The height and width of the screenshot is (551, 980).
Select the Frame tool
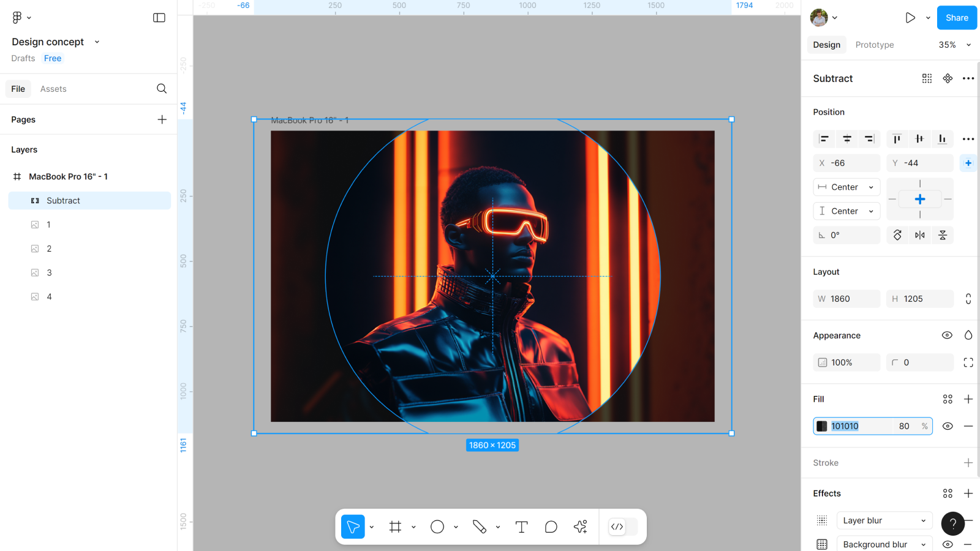pos(395,527)
